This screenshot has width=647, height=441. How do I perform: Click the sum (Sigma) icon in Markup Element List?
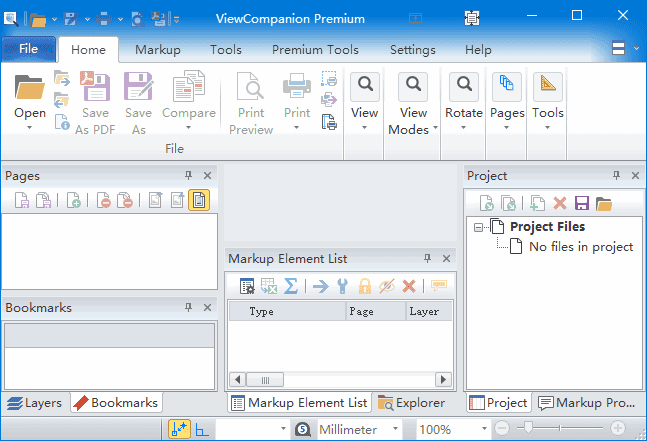point(291,286)
